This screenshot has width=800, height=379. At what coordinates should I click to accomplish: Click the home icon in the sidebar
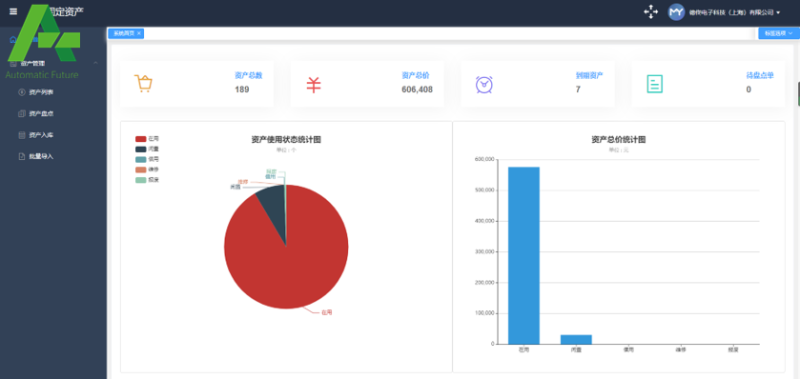(13, 40)
